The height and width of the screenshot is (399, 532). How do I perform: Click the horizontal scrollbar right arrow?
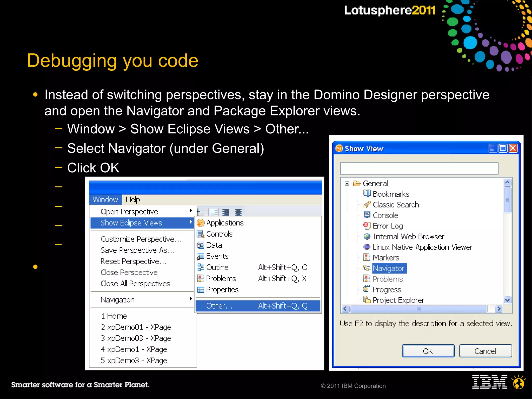click(498, 309)
